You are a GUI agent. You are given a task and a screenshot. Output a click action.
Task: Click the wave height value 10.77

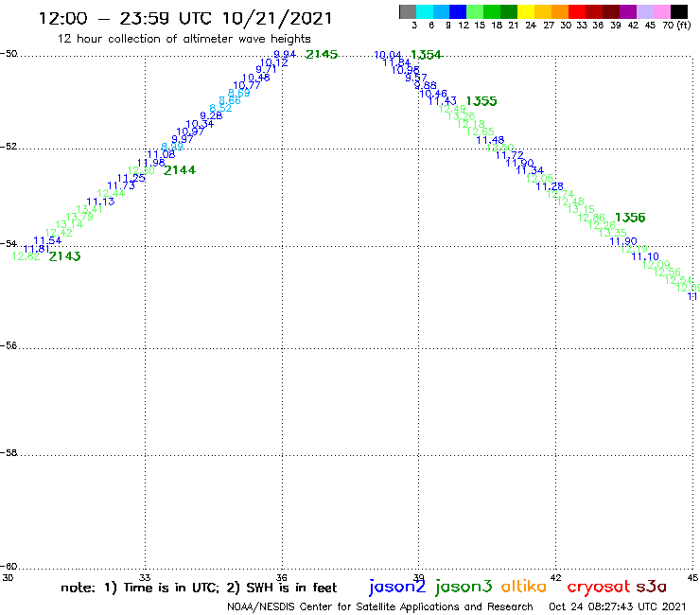(247, 85)
